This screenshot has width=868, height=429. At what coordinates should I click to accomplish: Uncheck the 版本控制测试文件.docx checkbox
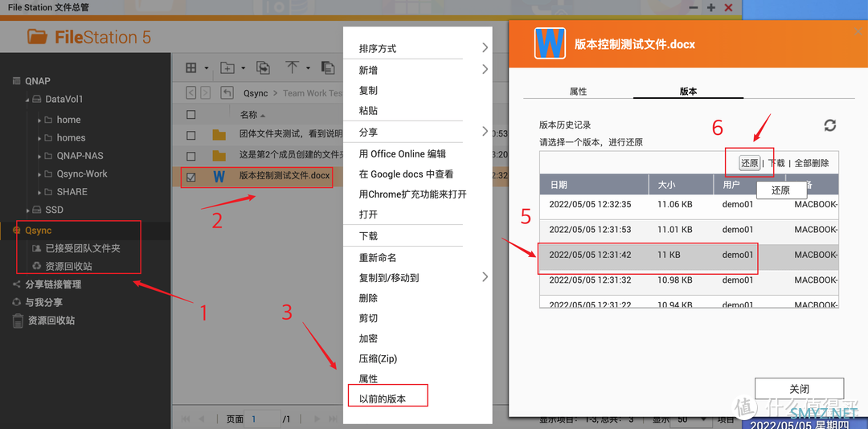coord(191,177)
